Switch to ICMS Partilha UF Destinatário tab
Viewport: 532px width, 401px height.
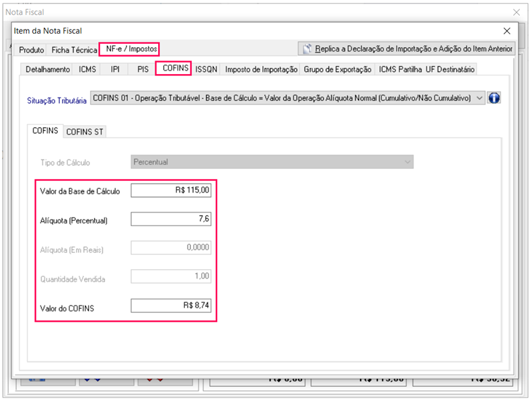(426, 69)
